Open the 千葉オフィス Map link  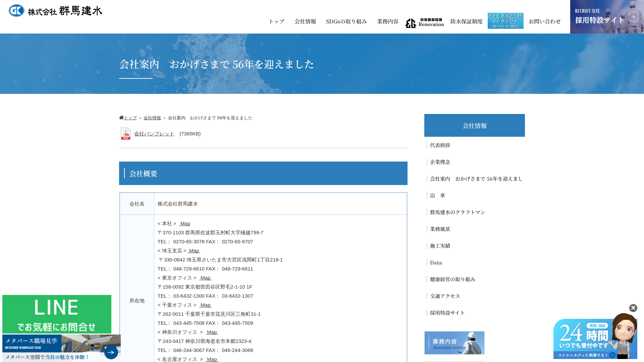206,305
